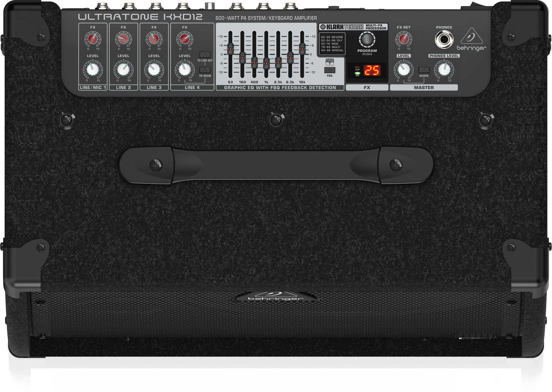Click the PHONES headphone jack

pos(444,40)
